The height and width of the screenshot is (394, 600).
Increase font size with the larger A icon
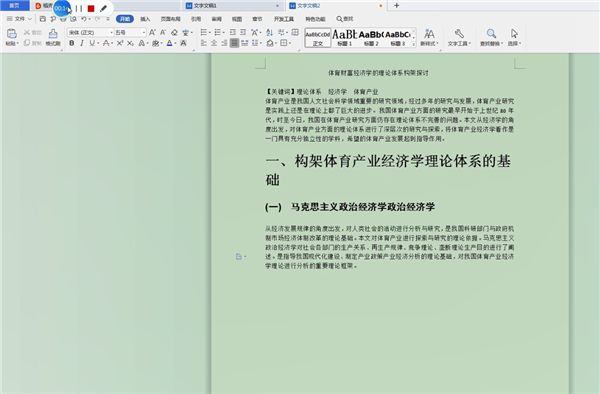tap(152, 33)
